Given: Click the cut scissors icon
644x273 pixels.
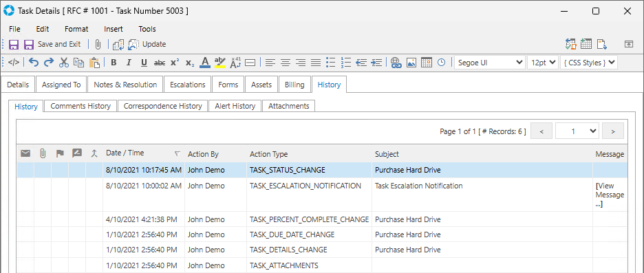Looking at the screenshot, I should click(x=64, y=63).
